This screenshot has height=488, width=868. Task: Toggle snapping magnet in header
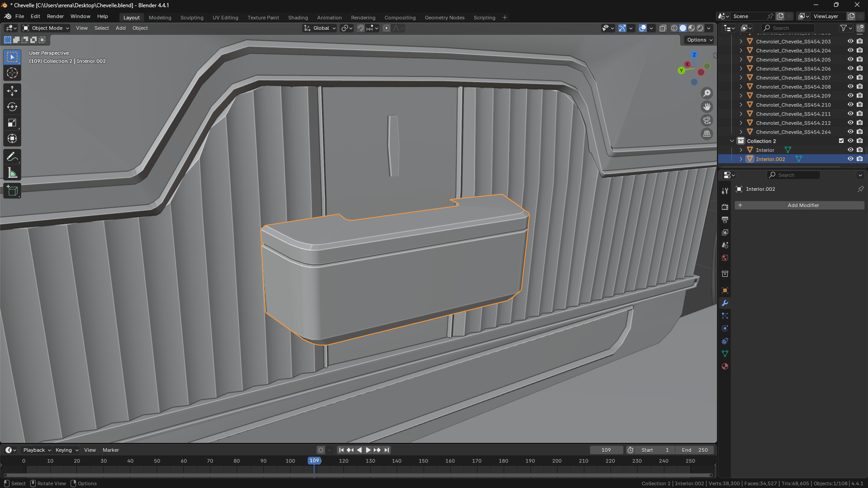click(361, 28)
